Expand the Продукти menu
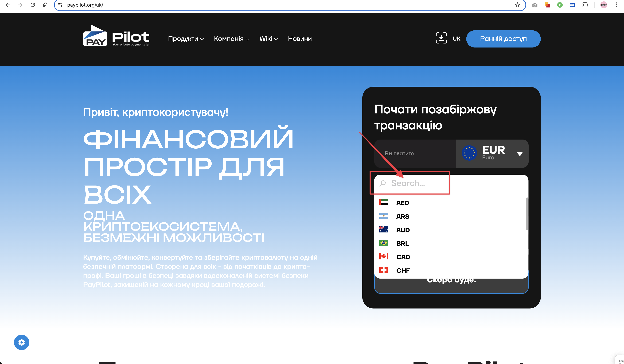This screenshot has width=624, height=364. (186, 39)
